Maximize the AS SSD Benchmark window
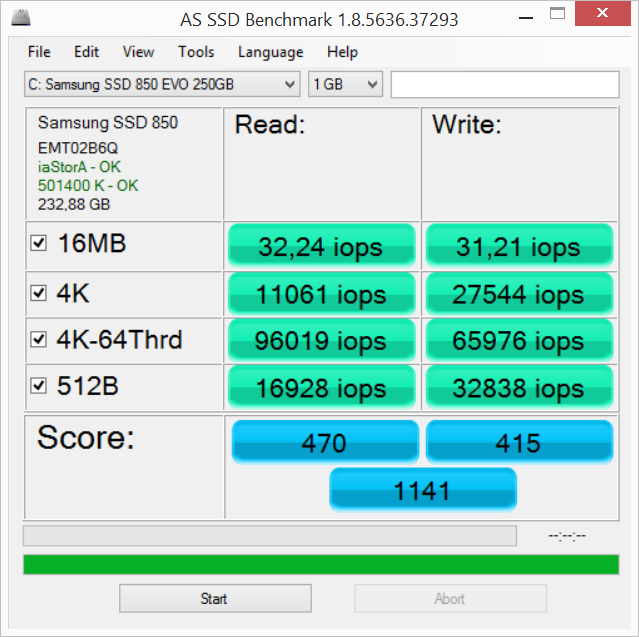This screenshot has width=639, height=637. pos(557,14)
